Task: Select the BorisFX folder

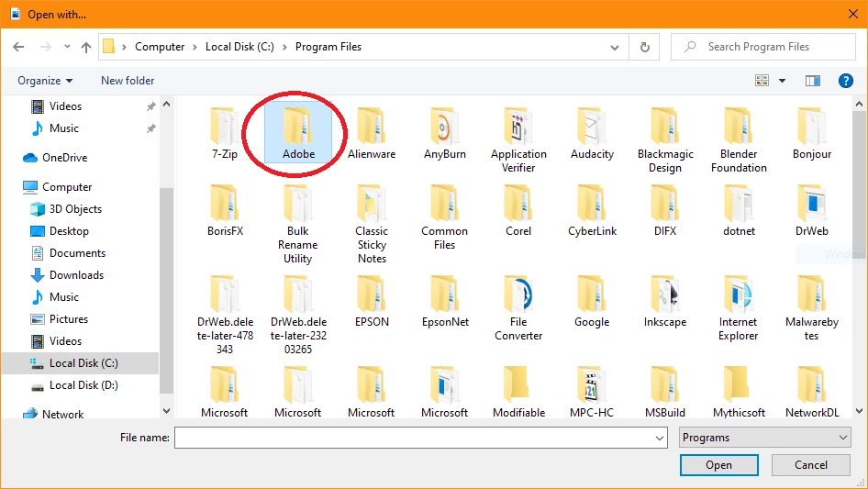Action: point(225,211)
